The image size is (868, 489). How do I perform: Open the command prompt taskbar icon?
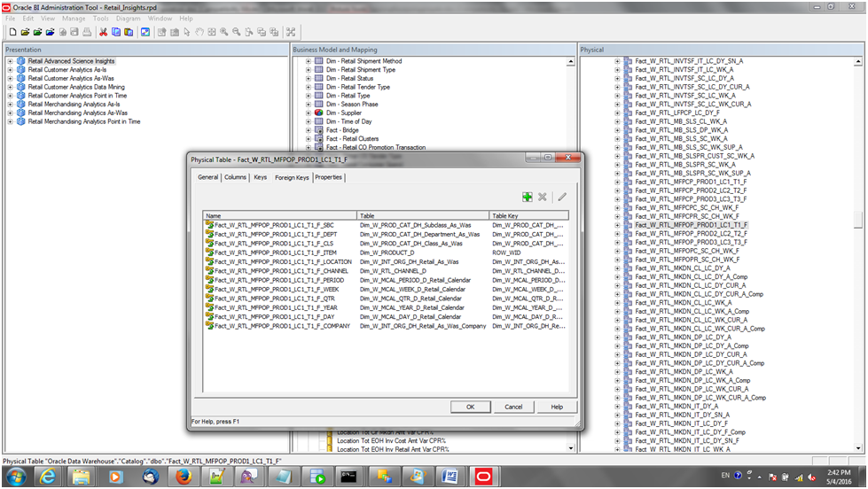coord(348,477)
